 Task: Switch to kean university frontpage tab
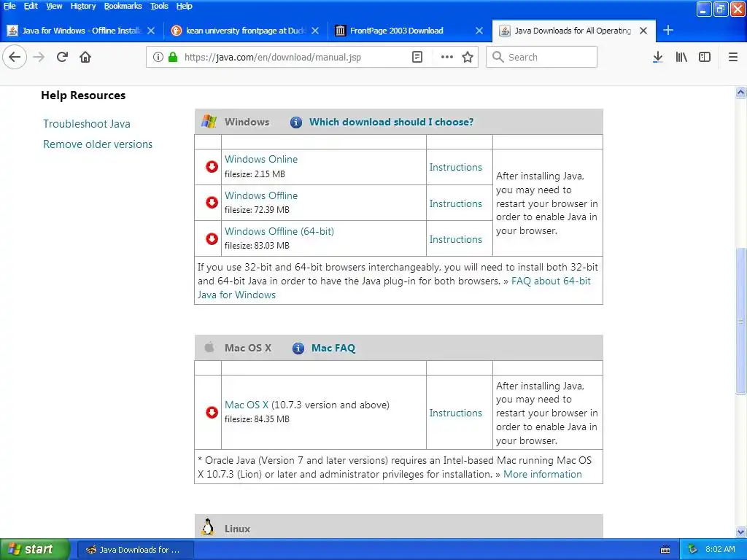tap(245, 31)
